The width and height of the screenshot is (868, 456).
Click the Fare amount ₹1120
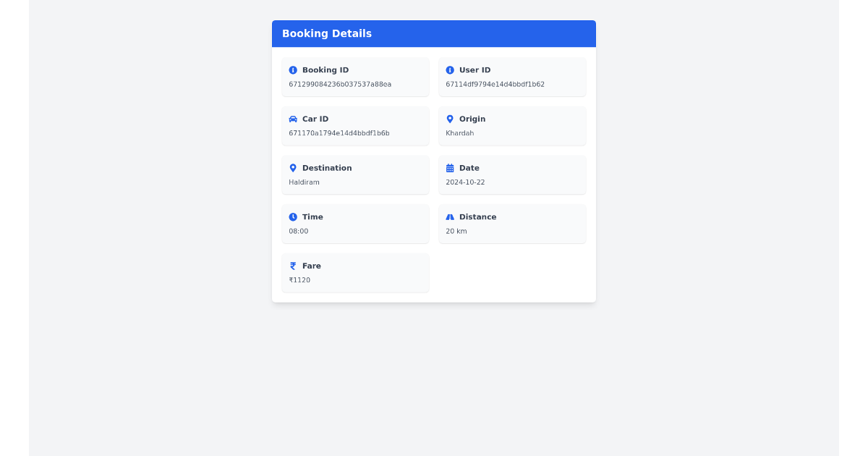[x=299, y=280]
